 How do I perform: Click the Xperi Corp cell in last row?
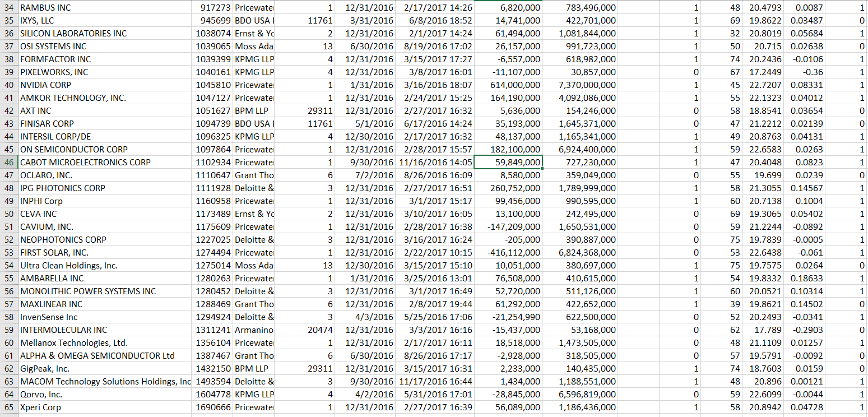click(x=39, y=407)
